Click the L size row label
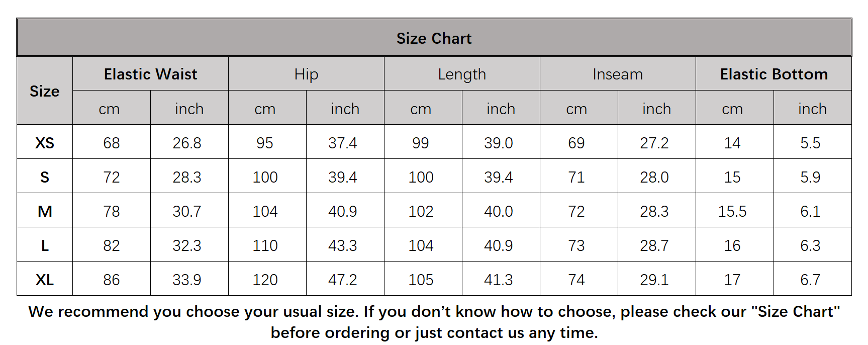The image size is (868, 345). coord(45,245)
